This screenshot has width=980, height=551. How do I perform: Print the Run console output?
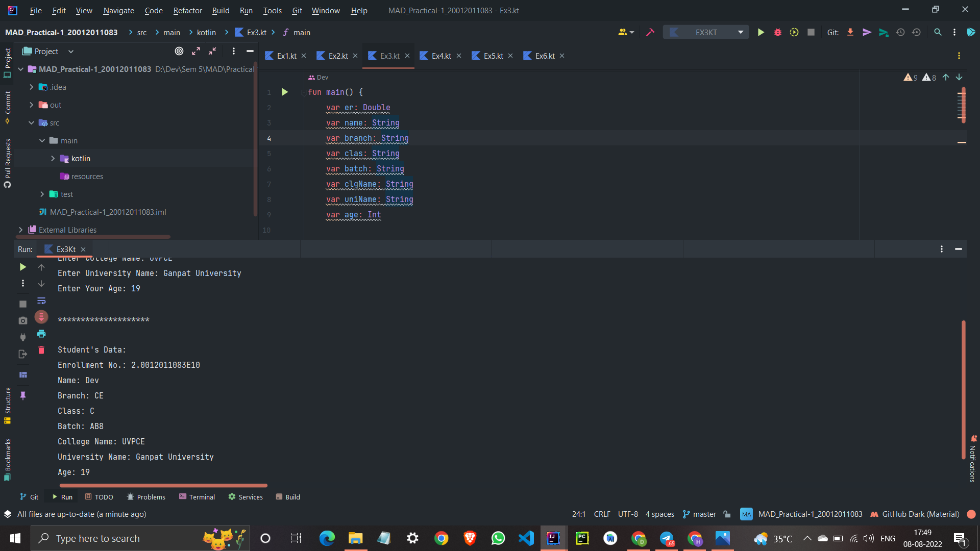click(x=41, y=334)
